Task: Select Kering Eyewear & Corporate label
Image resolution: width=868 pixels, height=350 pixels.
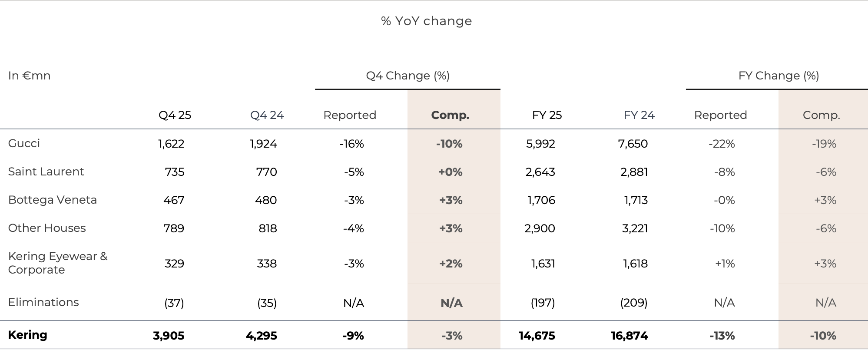Action: tap(57, 263)
